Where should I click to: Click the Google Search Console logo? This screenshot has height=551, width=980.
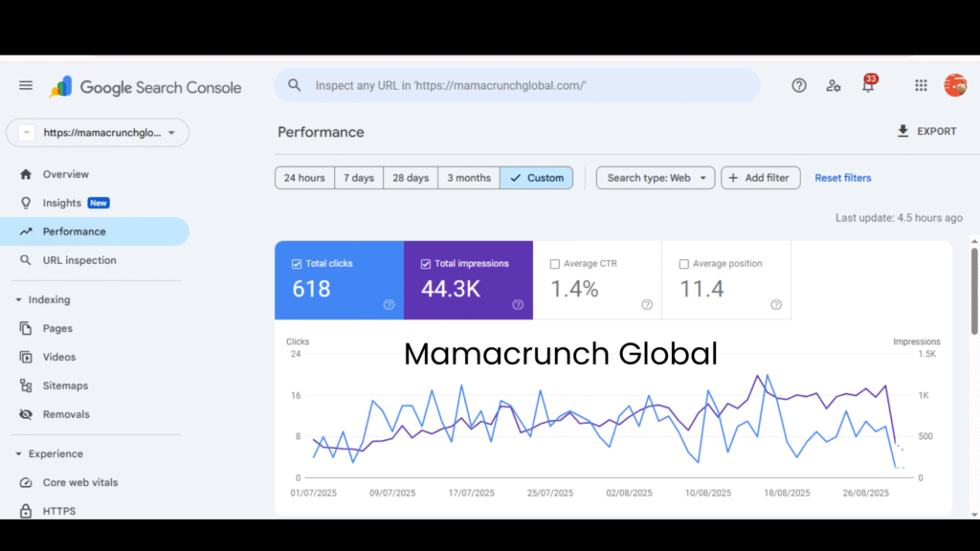tap(145, 87)
